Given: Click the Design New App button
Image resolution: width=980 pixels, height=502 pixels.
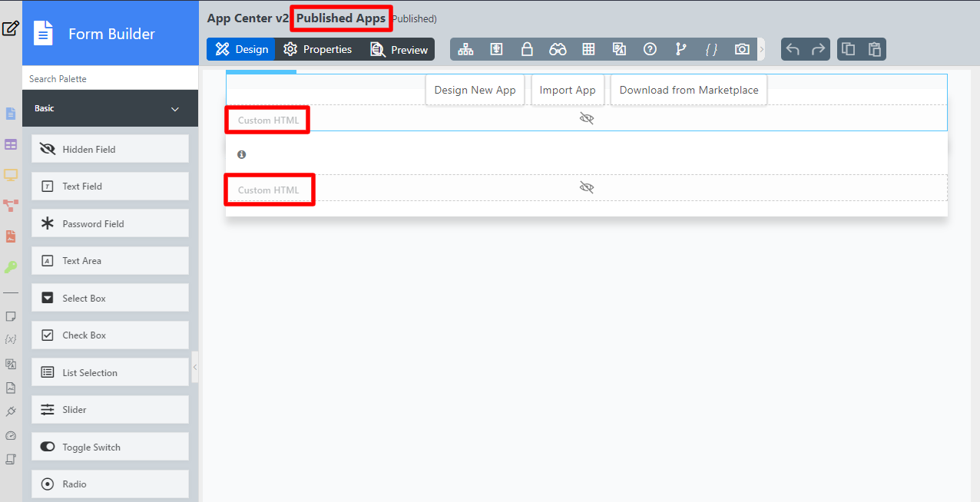Looking at the screenshot, I should point(475,90).
